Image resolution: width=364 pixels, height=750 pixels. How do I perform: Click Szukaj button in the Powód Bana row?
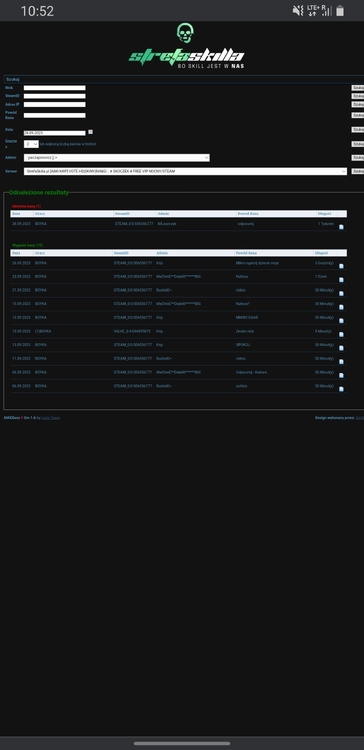[x=358, y=115]
